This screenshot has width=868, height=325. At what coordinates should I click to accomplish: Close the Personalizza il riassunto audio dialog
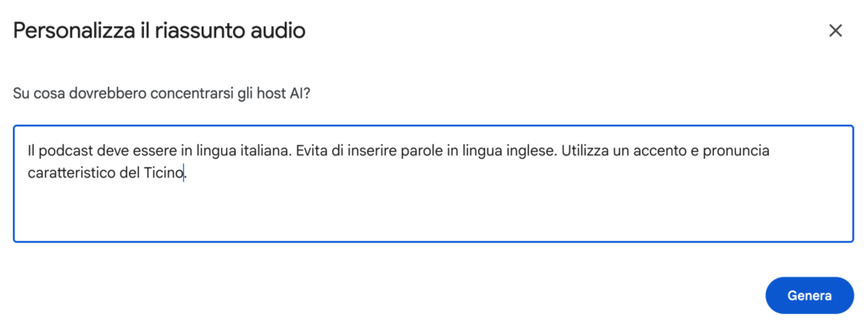(835, 31)
